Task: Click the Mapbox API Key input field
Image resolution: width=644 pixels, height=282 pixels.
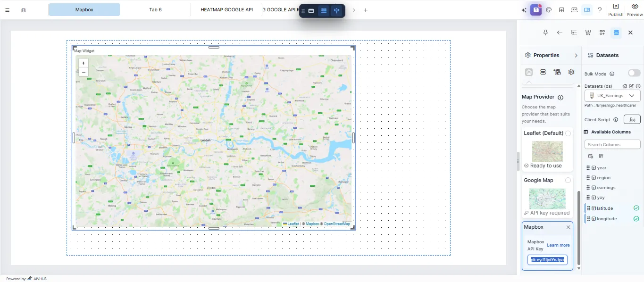Action: [547, 259]
